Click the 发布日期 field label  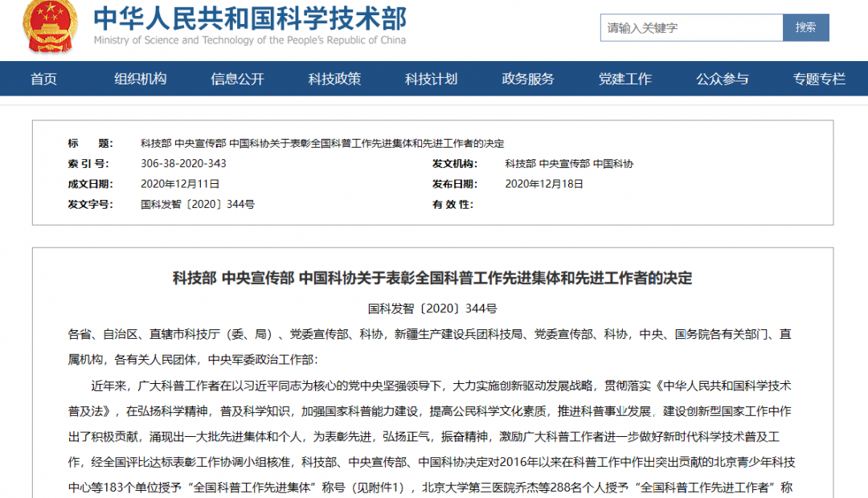(454, 184)
